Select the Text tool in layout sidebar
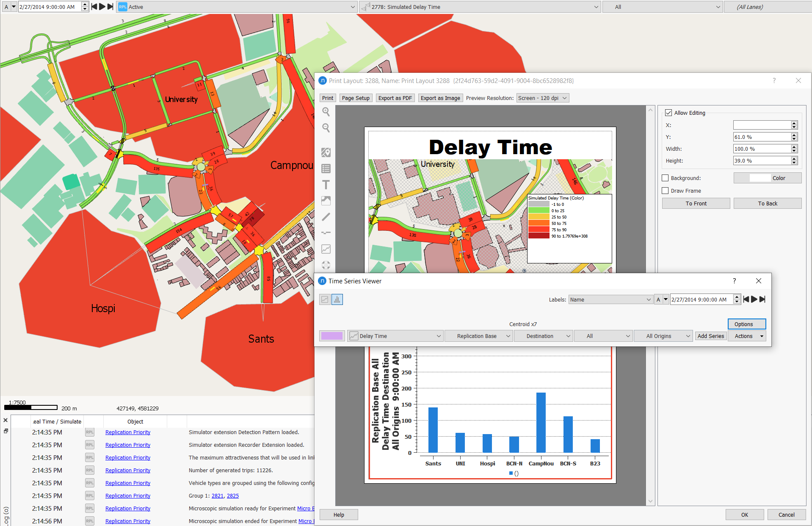Image resolution: width=812 pixels, height=526 pixels. coord(326,185)
